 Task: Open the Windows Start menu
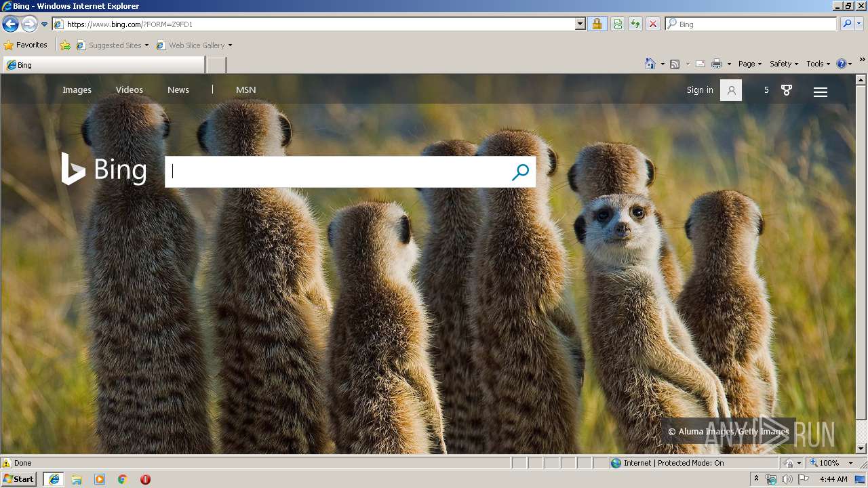pyautogui.click(x=19, y=479)
